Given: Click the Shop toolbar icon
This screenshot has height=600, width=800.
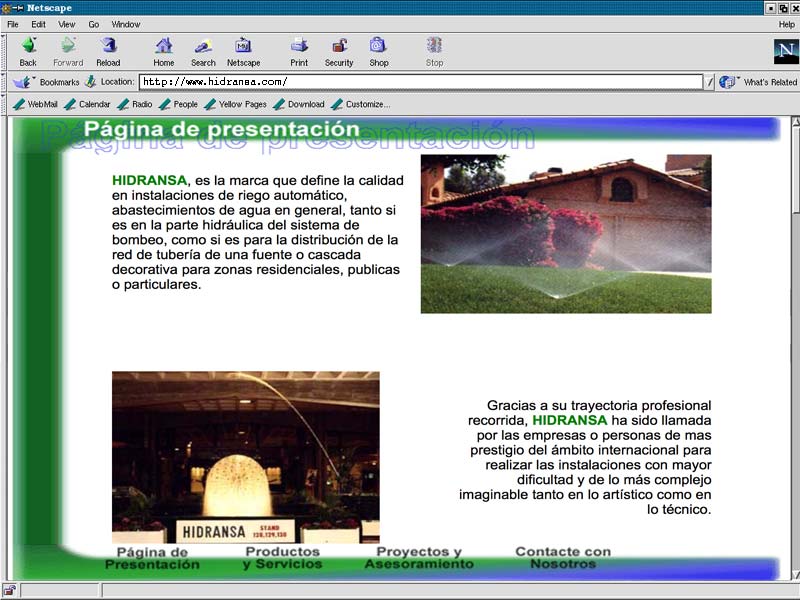Looking at the screenshot, I should 378,46.
